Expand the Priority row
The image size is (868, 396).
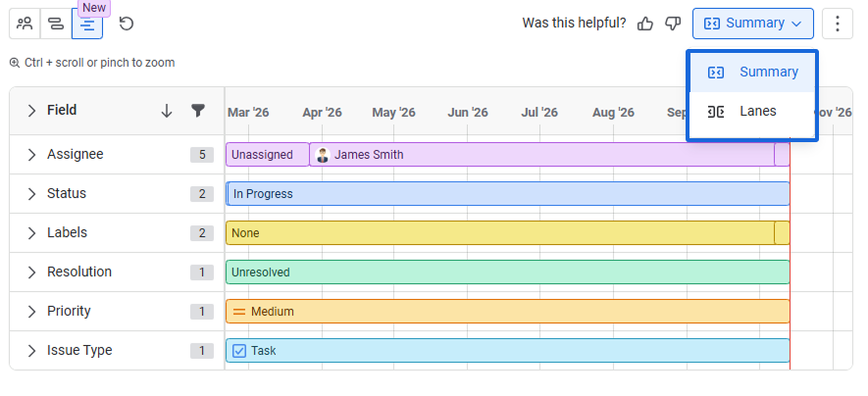coord(31,312)
